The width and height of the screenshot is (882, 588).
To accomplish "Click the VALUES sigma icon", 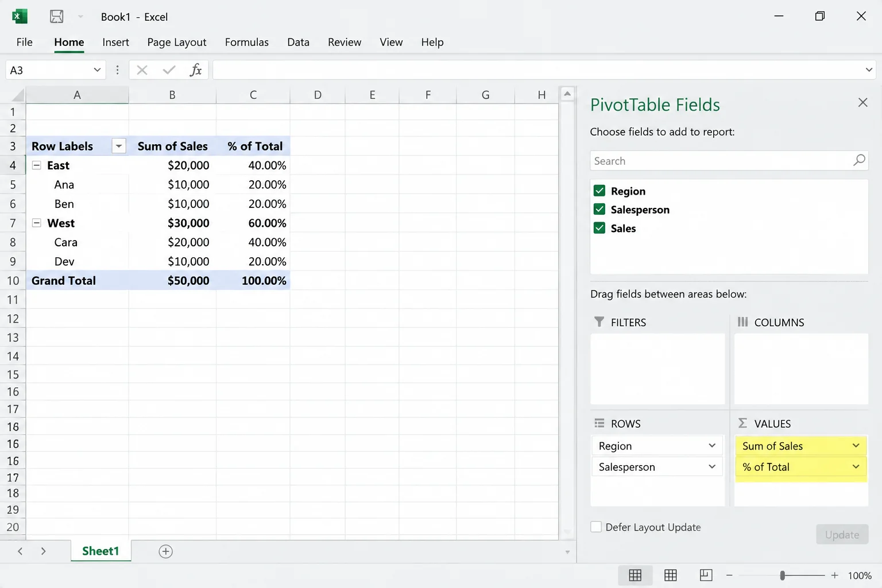I will point(742,423).
